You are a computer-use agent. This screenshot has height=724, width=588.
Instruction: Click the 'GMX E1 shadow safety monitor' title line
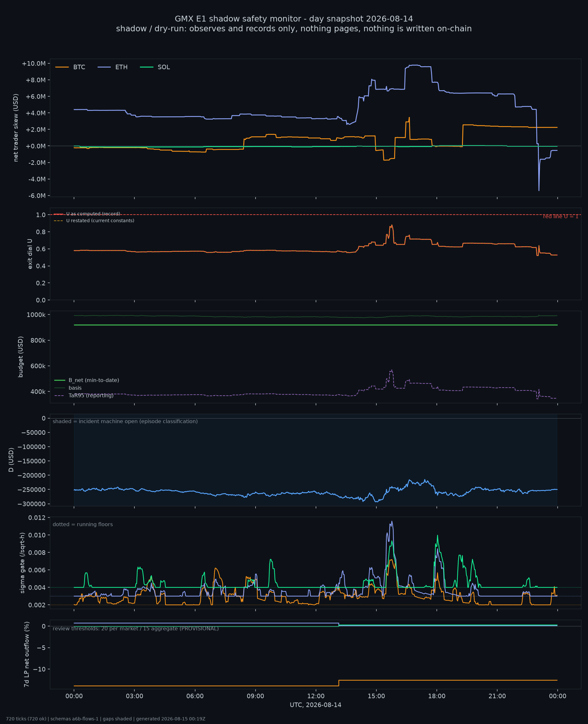tap(294, 19)
